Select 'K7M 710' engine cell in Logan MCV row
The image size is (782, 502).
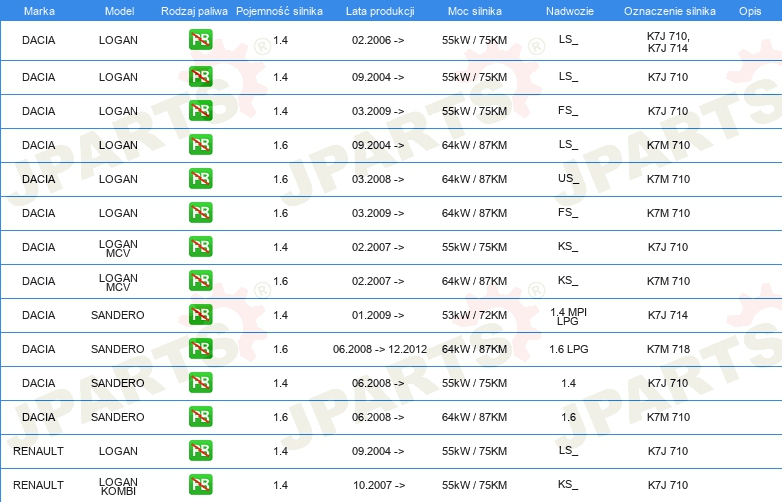668,281
